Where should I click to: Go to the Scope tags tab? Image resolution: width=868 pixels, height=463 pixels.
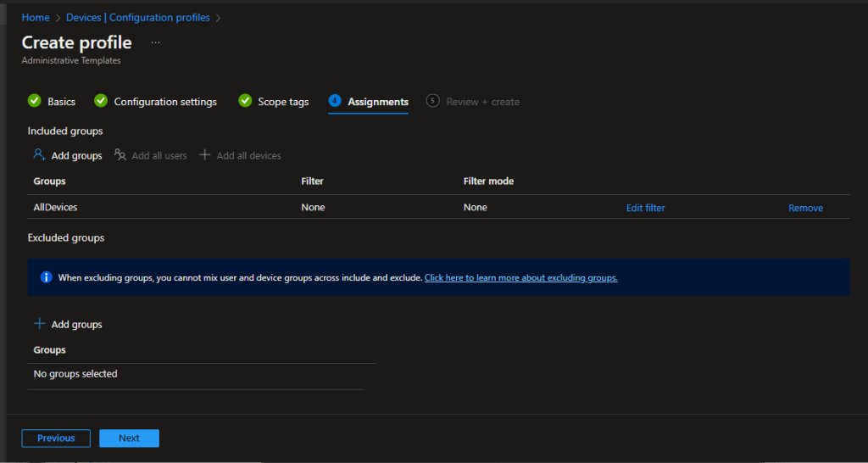pos(283,102)
